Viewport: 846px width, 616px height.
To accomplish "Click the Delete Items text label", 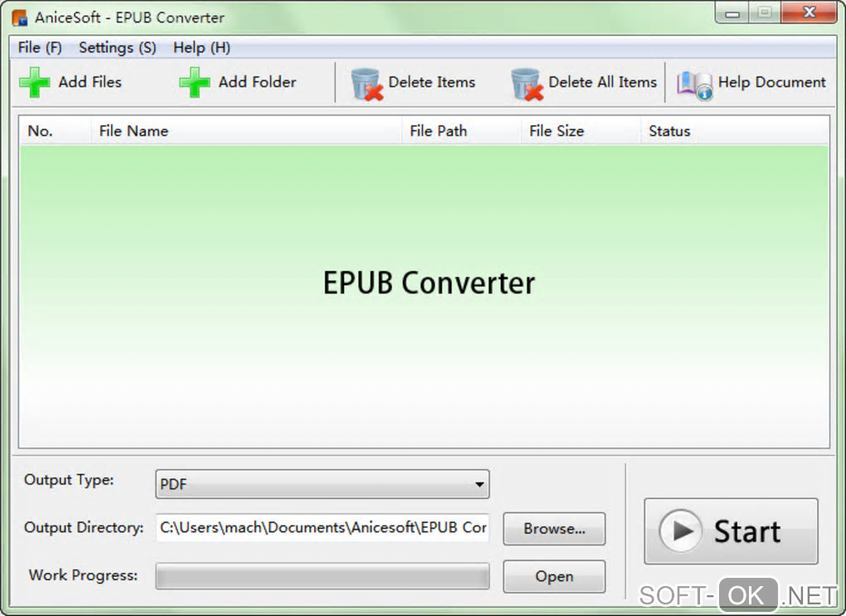I will pyautogui.click(x=431, y=82).
